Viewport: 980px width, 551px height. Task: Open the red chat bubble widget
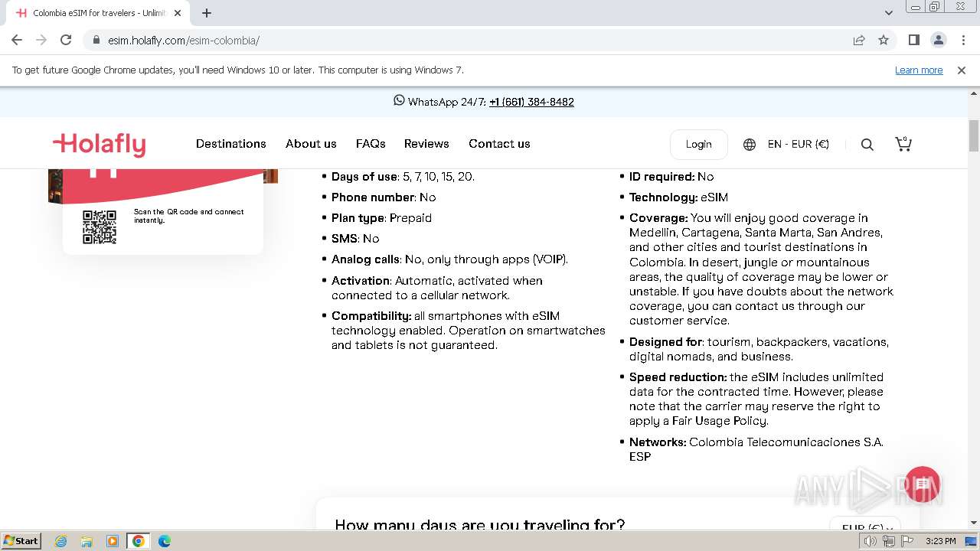click(922, 485)
